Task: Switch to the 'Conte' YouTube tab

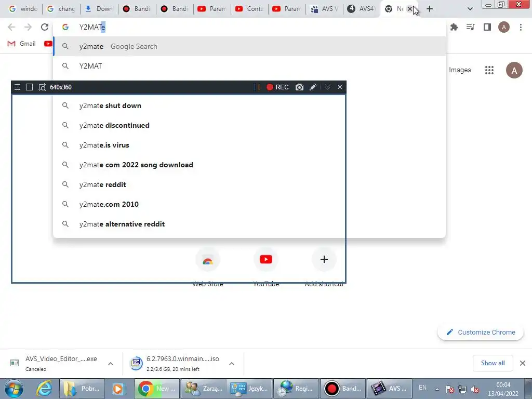Action: click(249, 9)
